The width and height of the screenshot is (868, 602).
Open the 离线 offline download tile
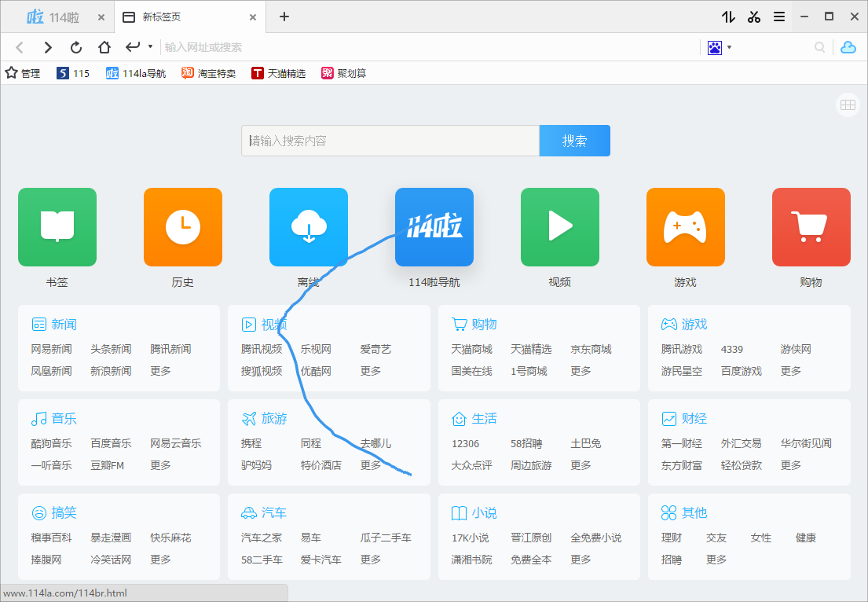[x=309, y=227]
